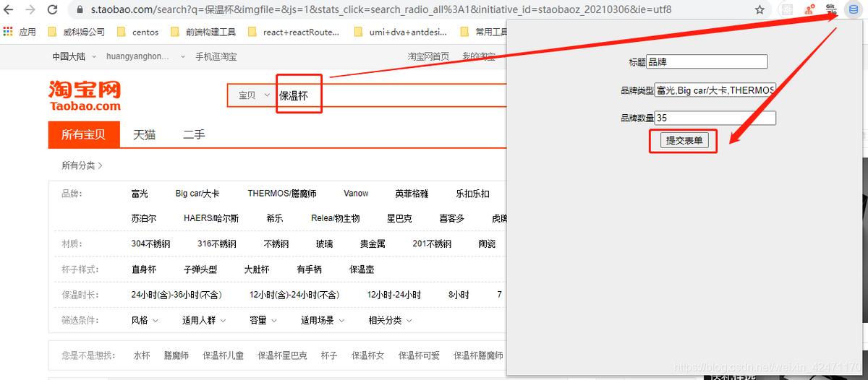Click the browser forward arrow
This screenshot has width=868, height=380.
pos(30,10)
